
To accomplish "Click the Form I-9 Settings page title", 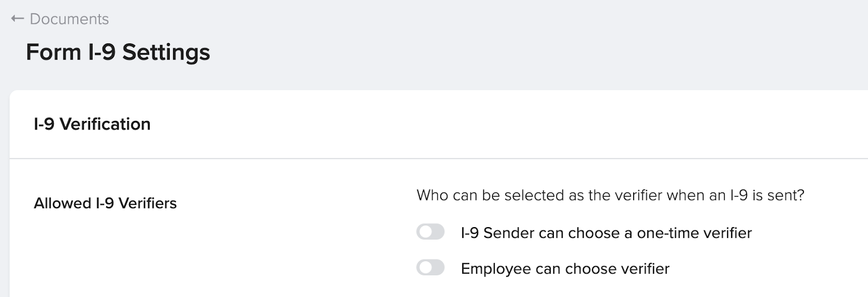I will coord(118,53).
